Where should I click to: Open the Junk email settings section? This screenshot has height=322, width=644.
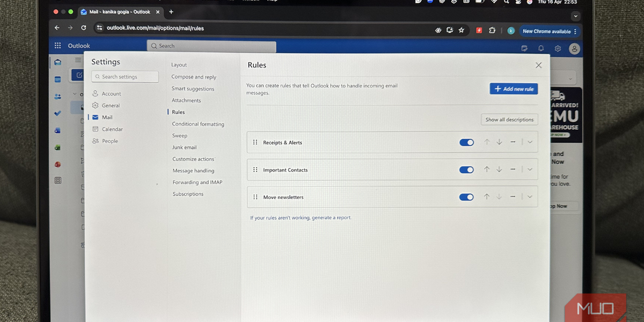click(x=184, y=148)
